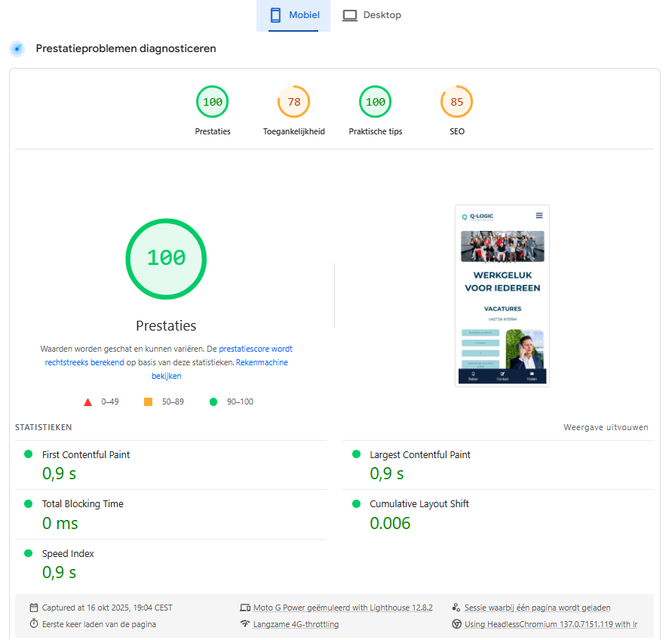Screen dimensions: 672x640
Task: Open the Rekenmachine bekijken link
Action: click(261, 363)
